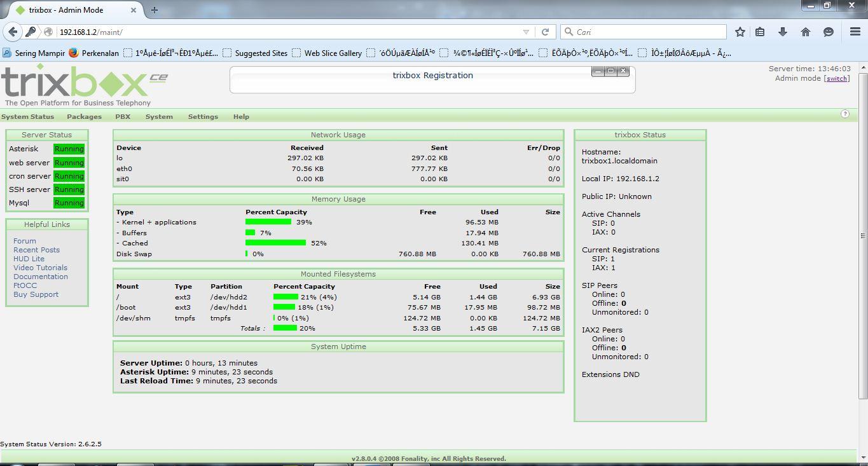Open the Packages menu

(x=84, y=116)
